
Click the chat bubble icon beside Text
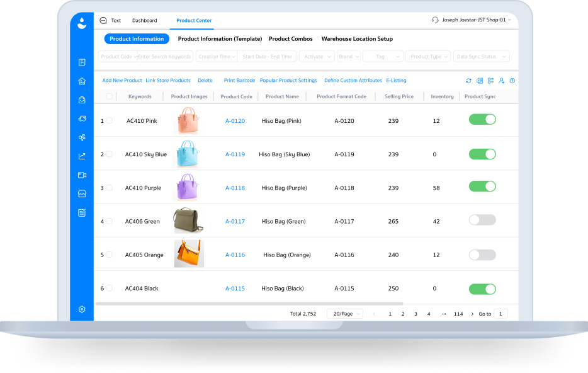[x=103, y=20]
